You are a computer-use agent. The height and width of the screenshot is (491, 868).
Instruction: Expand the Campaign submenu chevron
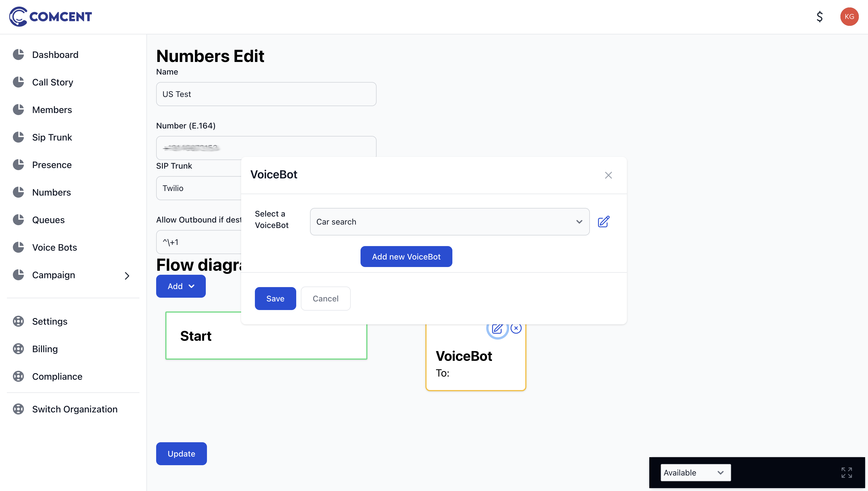coord(127,276)
